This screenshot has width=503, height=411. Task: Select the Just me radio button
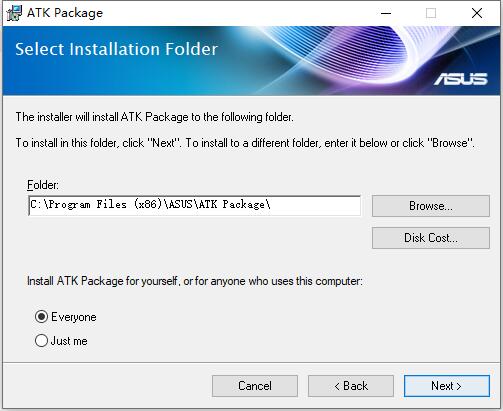pos(41,341)
